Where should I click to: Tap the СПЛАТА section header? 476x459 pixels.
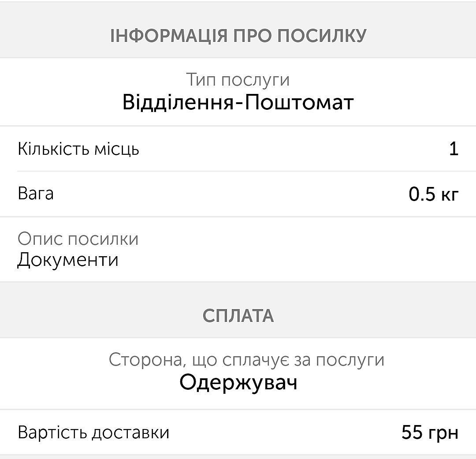(238, 316)
